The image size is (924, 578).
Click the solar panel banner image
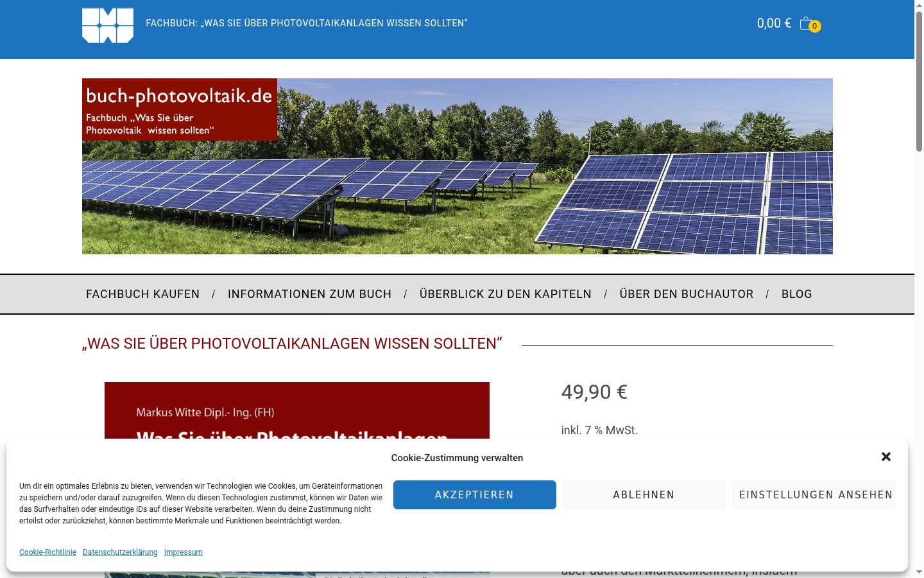(458, 166)
